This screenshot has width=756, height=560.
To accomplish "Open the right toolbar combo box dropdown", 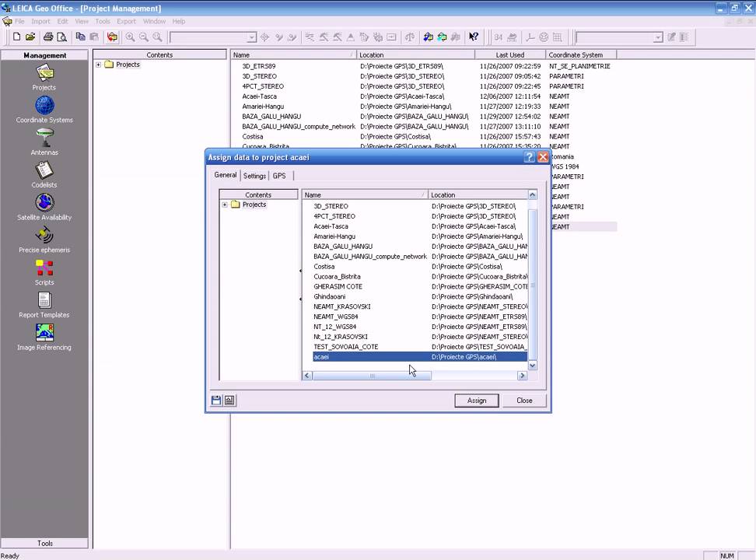I will coord(658,37).
